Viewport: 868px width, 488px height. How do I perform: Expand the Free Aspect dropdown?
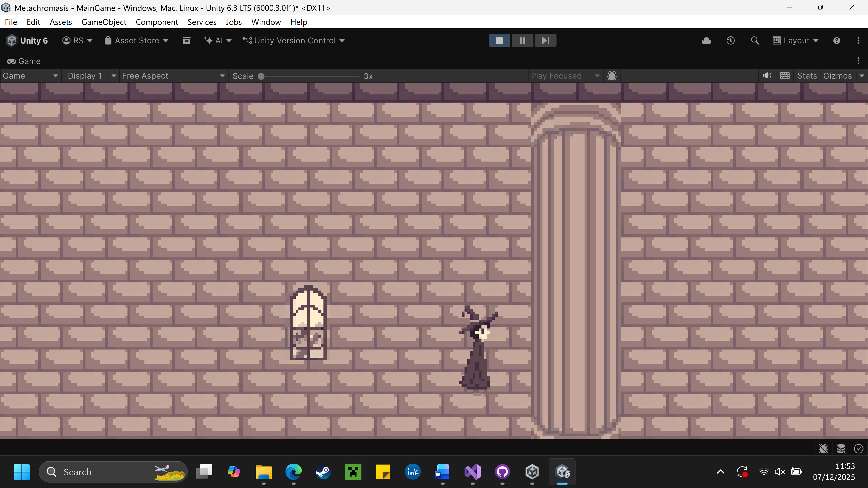(x=173, y=76)
